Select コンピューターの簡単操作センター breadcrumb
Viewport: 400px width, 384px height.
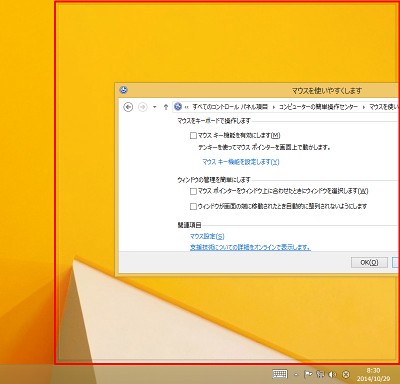tap(318, 107)
